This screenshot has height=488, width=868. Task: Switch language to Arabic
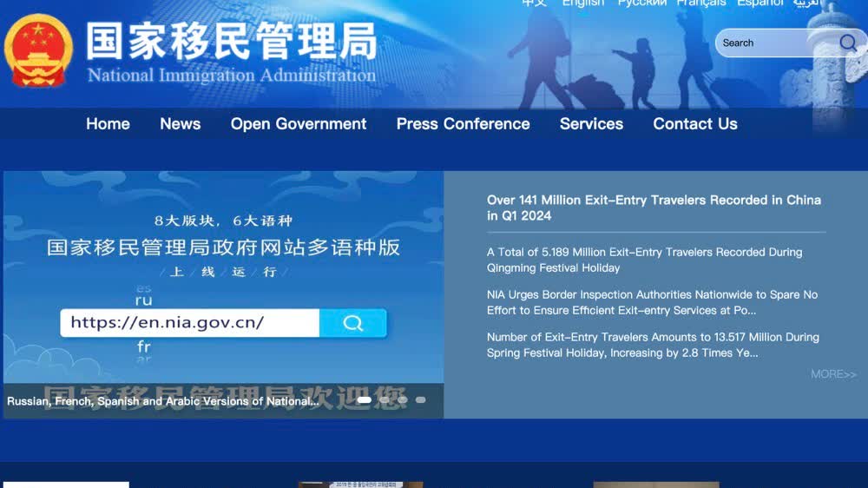click(806, 3)
